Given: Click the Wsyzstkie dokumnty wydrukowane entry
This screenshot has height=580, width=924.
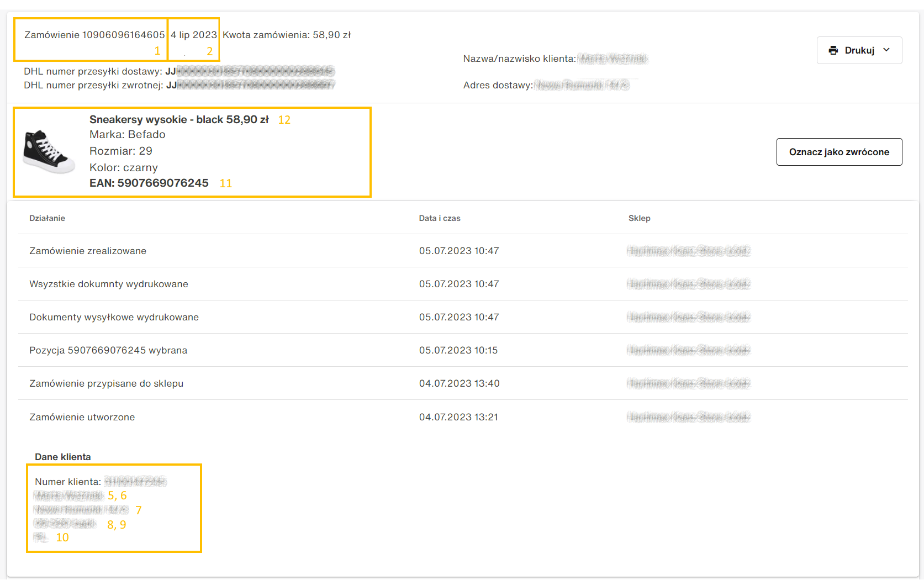Looking at the screenshot, I should 109,284.
